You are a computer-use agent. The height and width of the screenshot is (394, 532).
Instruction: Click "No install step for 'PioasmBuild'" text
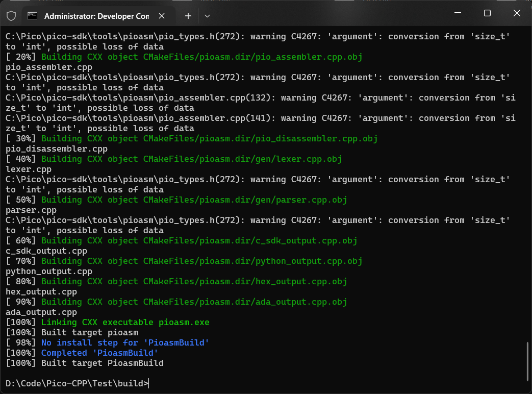(125, 343)
